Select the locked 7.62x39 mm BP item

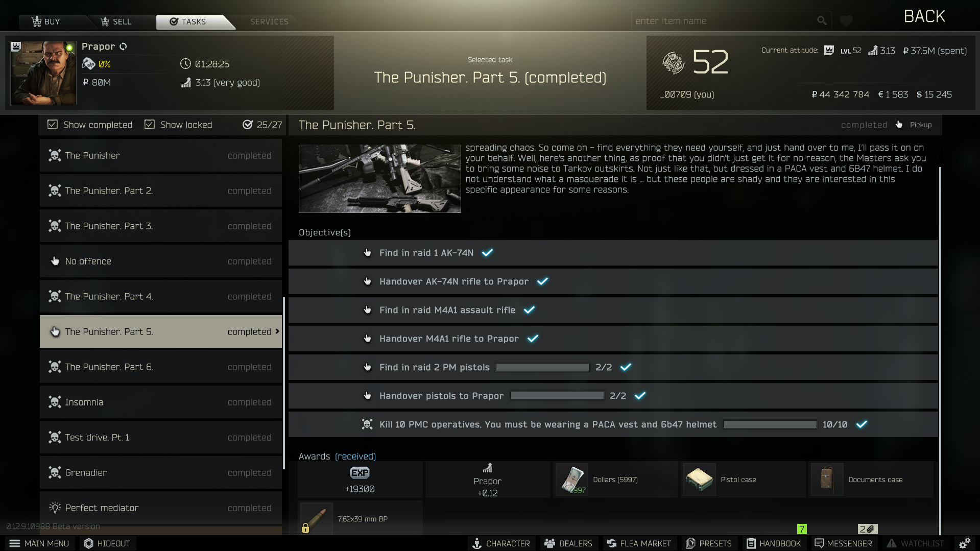click(x=316, y=518)
